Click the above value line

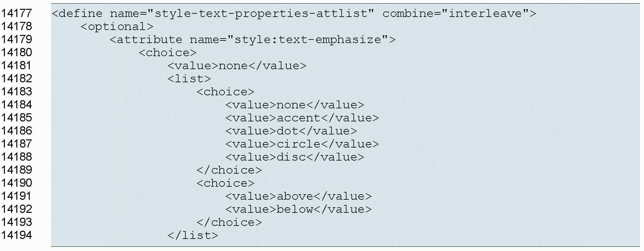click(298, 196)
